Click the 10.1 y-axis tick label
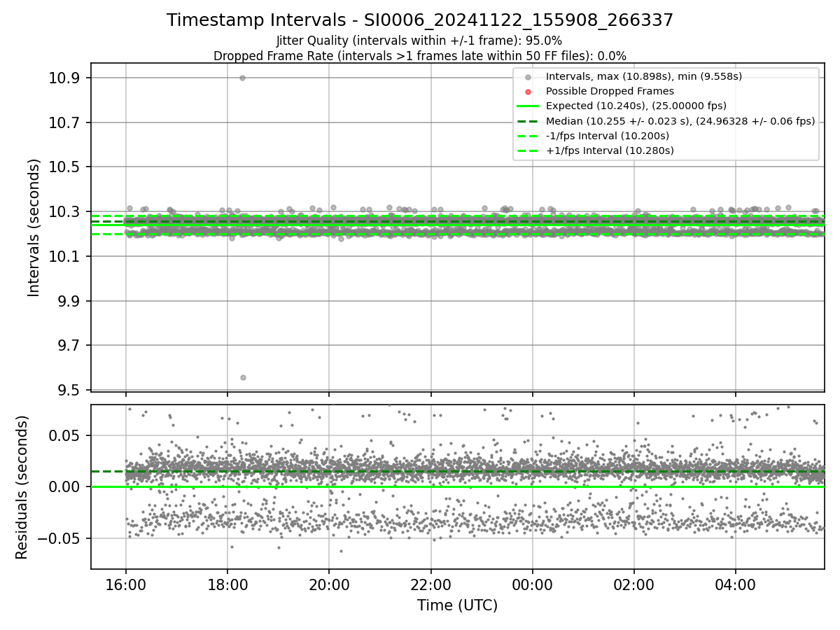The image size is (840, 630). (63, 257)
